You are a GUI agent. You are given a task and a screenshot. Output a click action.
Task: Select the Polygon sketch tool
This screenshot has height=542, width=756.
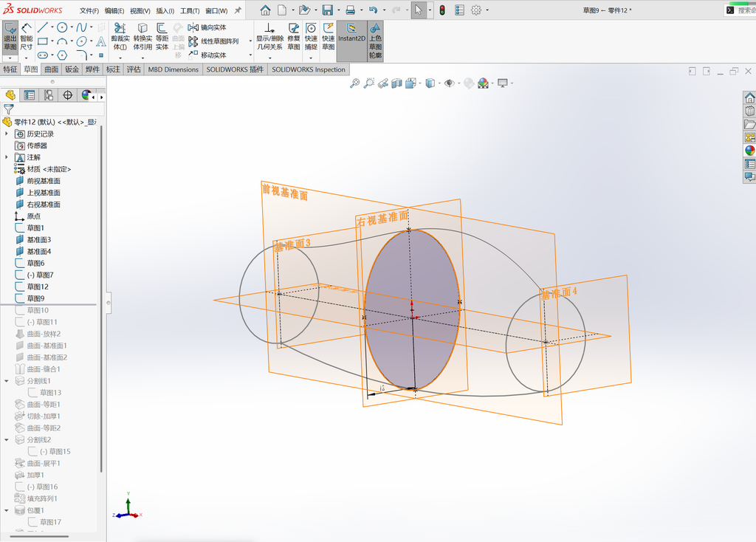(x=62, y=55)
